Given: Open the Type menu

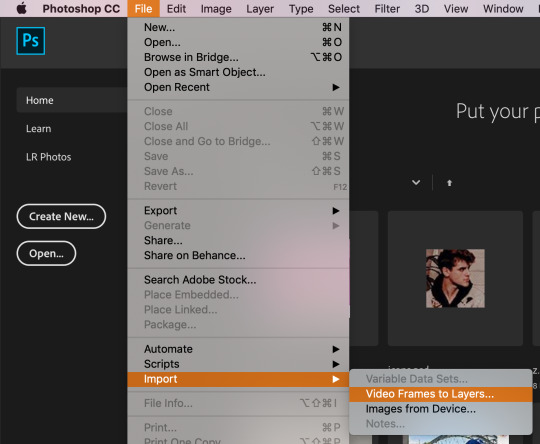Looking at the screenshot, I should (x=301, y=9).
